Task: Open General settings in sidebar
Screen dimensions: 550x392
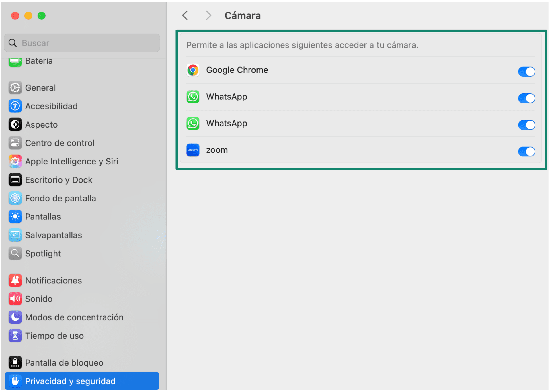Action: click(40, 88)
